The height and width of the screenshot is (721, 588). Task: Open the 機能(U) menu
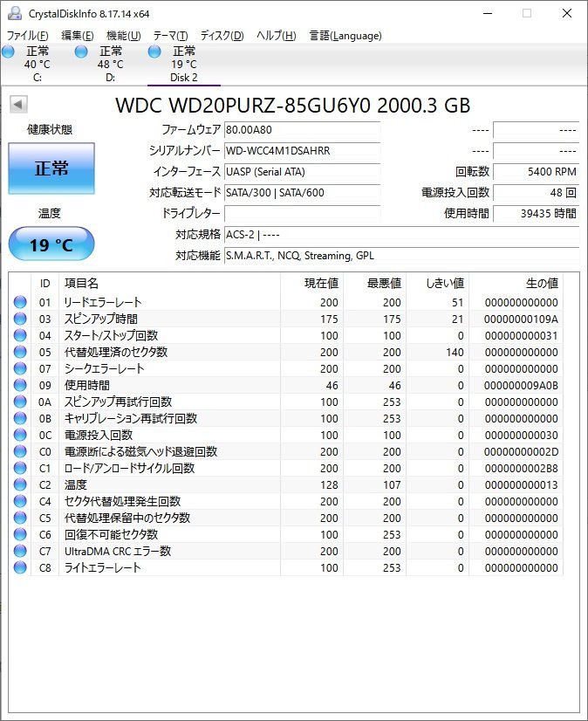(x=123, y=36)
